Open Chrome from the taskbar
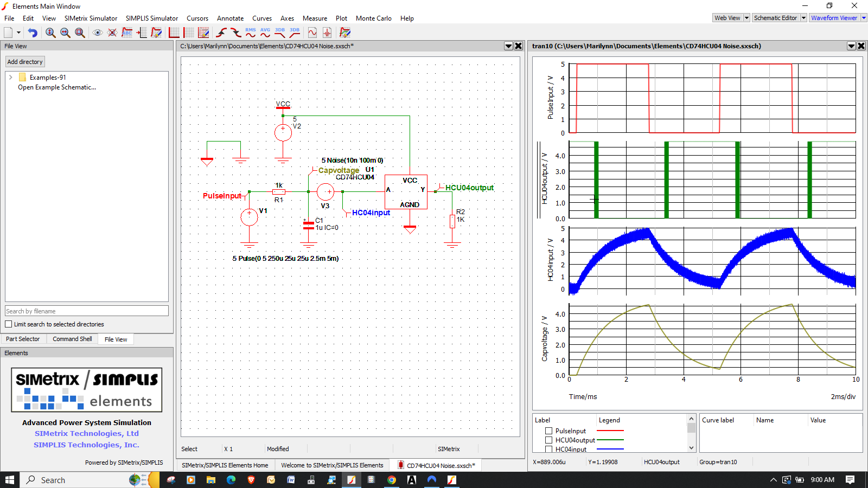This screenshot has width=868, height=488. pos(392,480)
